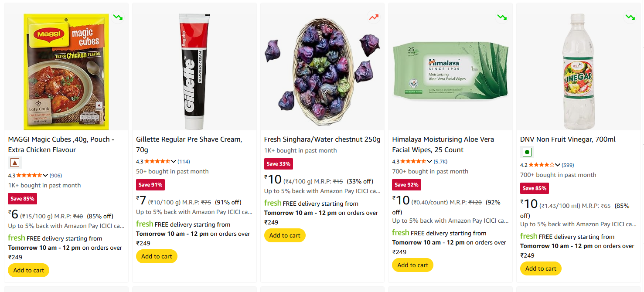Viewport: 644px width, 292px height.
Task: Click price drop icon on Himalaya wipes card
Action: [x=502, y=17]
